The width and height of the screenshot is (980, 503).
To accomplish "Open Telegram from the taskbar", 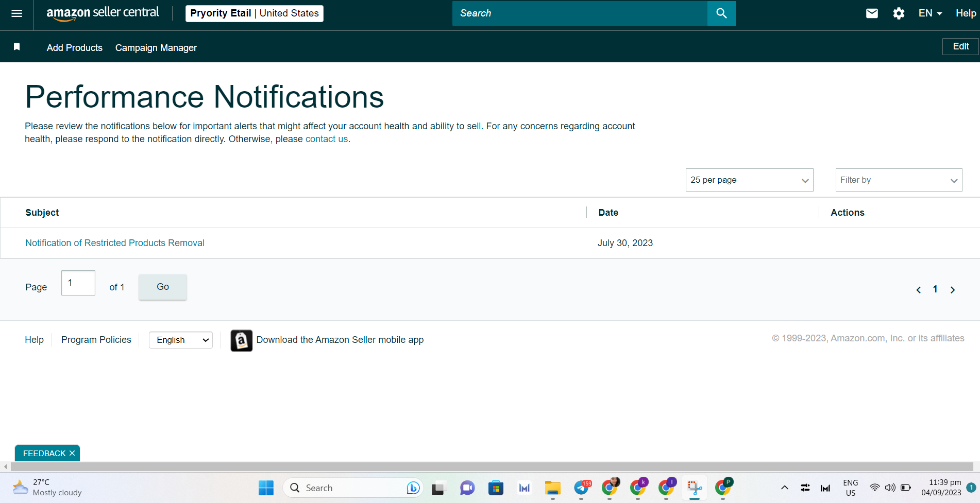I will tap(582, 488).
